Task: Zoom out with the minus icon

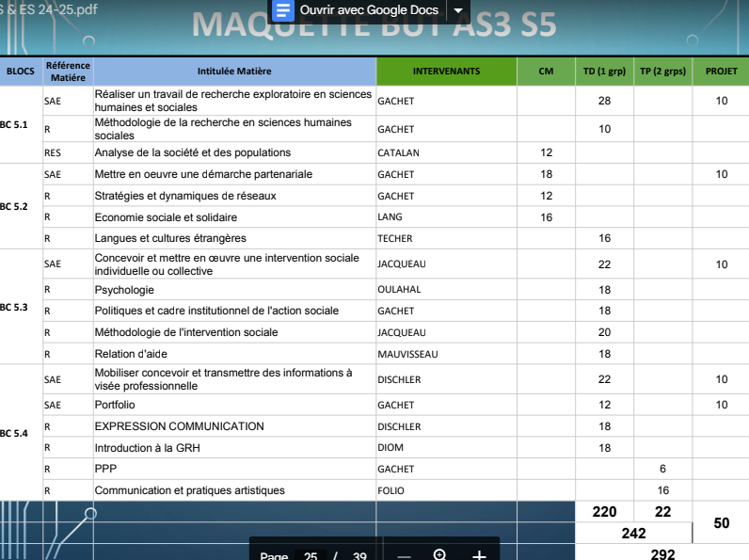Action: (404, 556)
